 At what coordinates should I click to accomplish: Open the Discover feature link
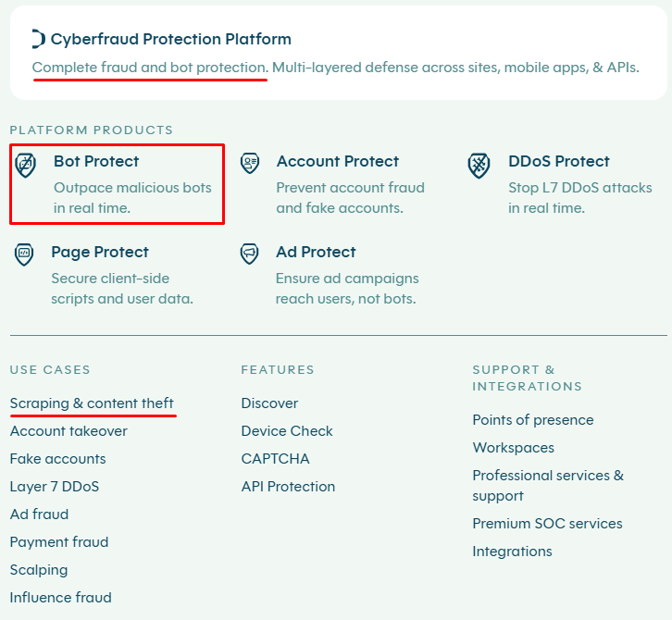(x=269, y=403)
